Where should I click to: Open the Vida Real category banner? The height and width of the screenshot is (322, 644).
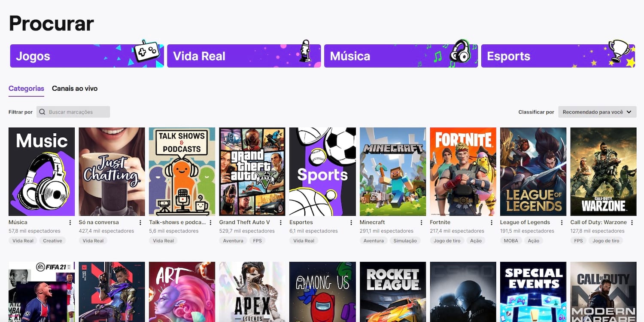[x=244, y=56]
